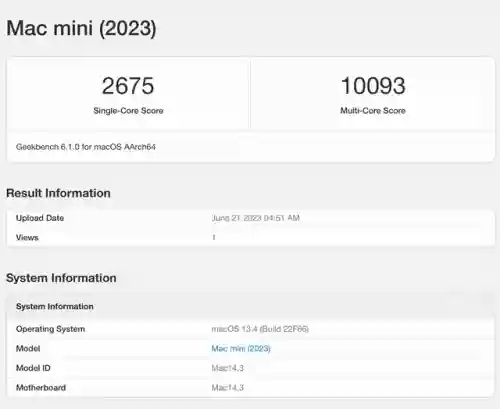Click the Model ID label

point(33,368)
